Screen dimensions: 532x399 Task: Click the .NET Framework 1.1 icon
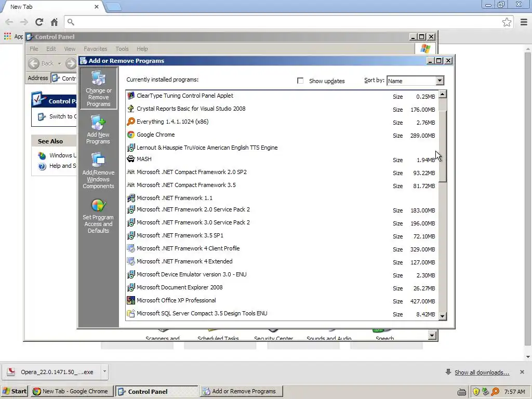[130, 198]
